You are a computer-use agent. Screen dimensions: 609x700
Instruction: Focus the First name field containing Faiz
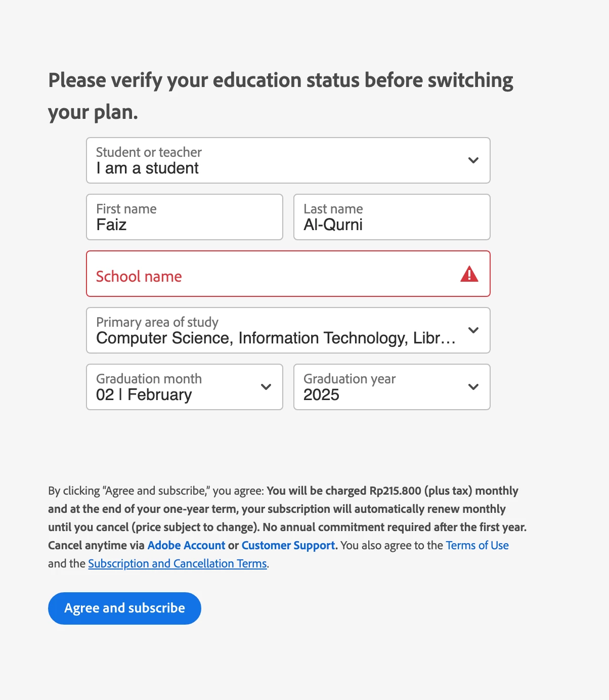185,217
